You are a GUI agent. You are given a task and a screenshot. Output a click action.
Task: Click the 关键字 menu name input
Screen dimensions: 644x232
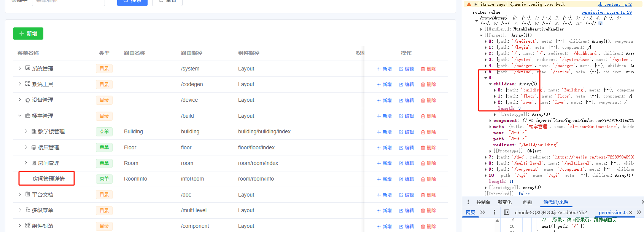pyautogui.click(x=68, y=2)
